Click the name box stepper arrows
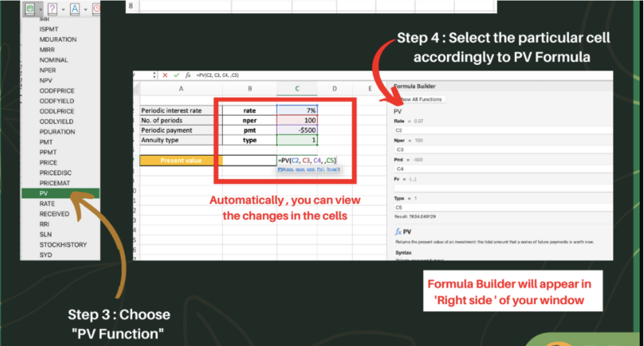 point(154,75)
